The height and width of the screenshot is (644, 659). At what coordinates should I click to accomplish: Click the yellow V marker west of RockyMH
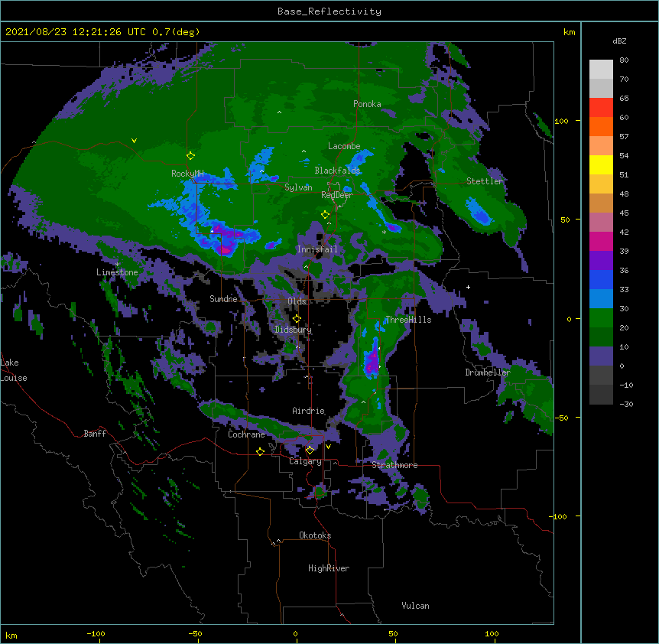coord(134,141)
